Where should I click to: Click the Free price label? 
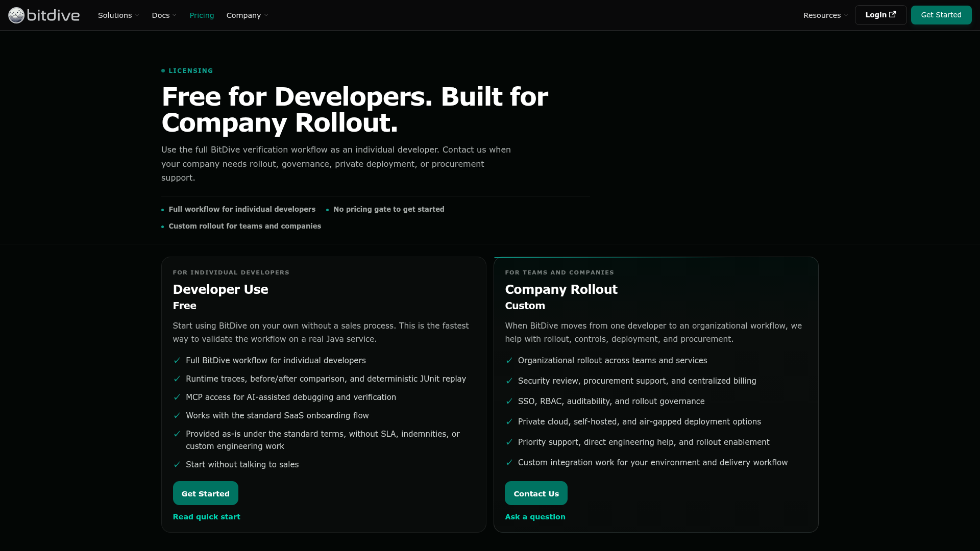tap(185, 306)
